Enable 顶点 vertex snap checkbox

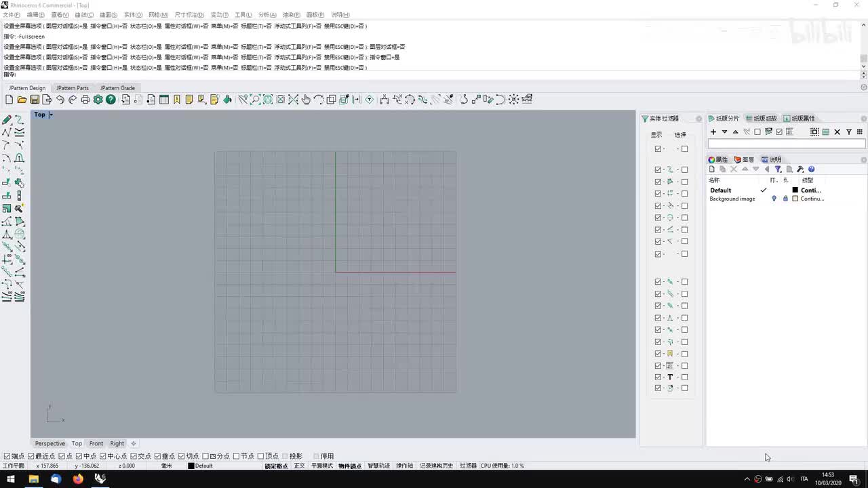(x=260, y=456)
